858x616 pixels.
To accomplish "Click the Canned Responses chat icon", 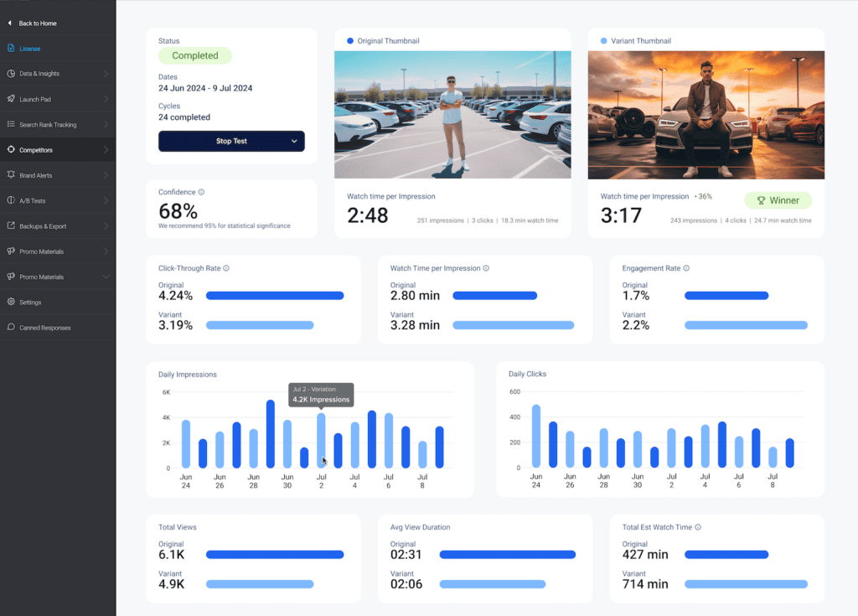I will pyautogui.click(x=11, y=328).
